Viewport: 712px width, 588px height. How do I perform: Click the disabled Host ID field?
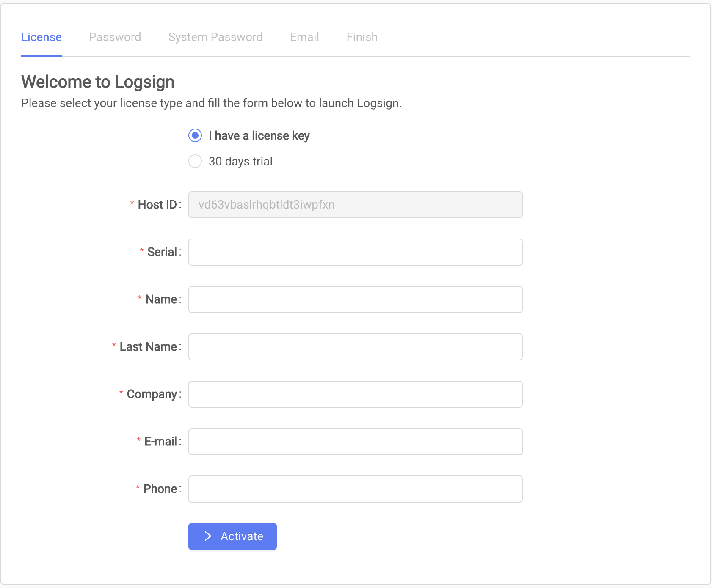(355, 205)
